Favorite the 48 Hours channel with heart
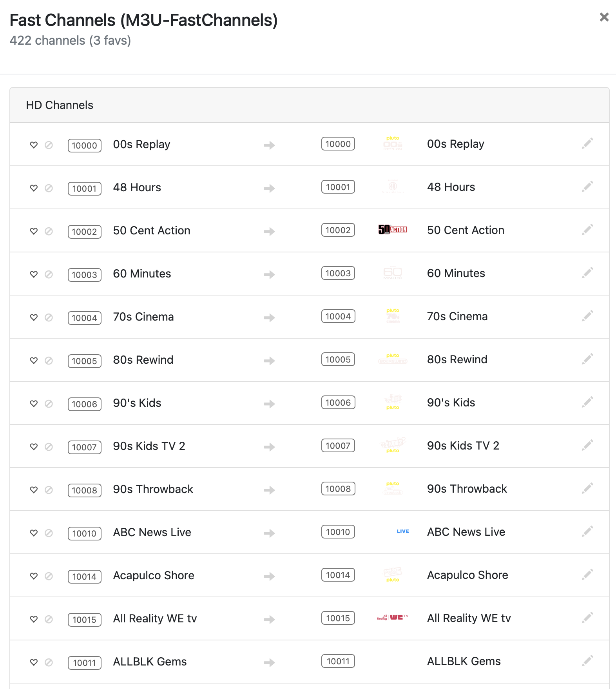 point(34,188)
